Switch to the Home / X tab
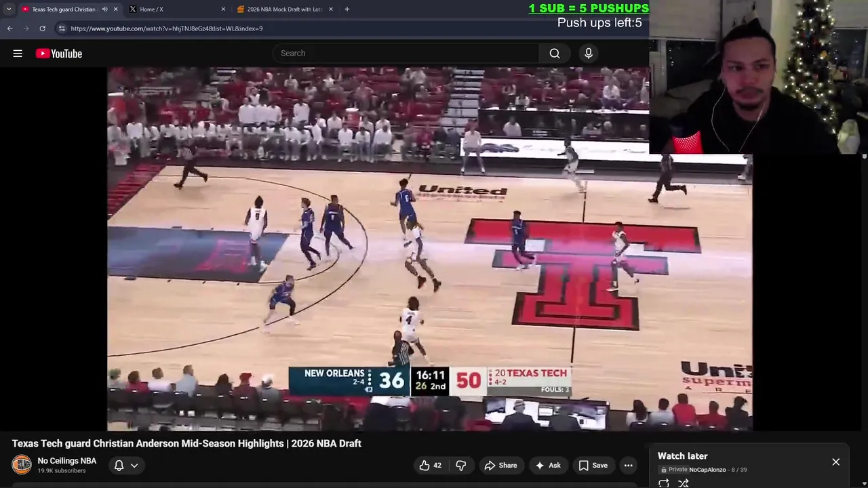The width and height of the screenshot is (868, 488). click(x=176, y=9)
